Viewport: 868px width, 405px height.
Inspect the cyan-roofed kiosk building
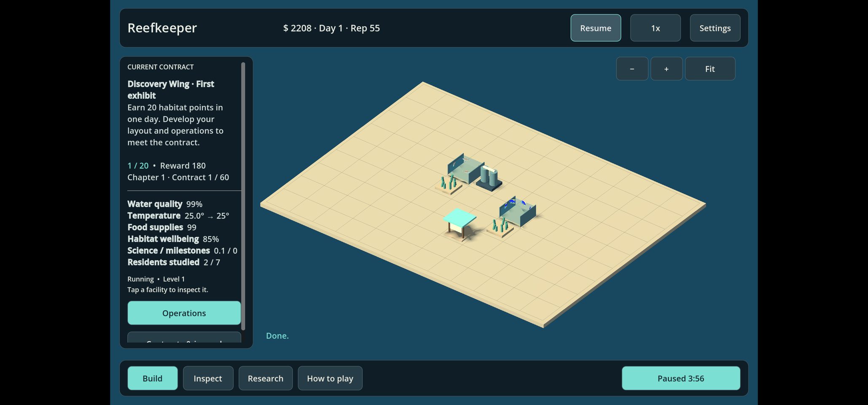pos(460,224)
